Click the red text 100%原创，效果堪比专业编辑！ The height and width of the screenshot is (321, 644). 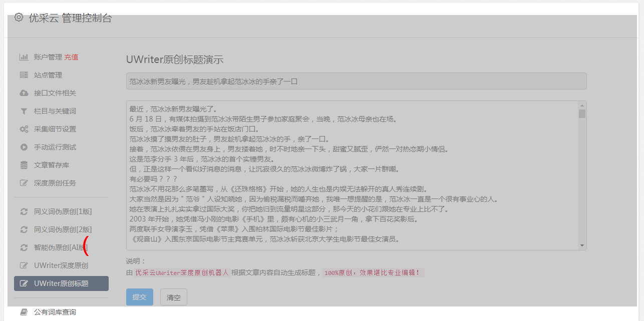click(372, 273)
